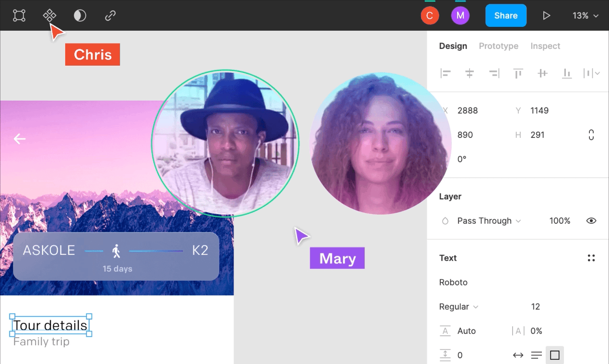Toggle constrain proportions lock

click(x=591, y=135)
